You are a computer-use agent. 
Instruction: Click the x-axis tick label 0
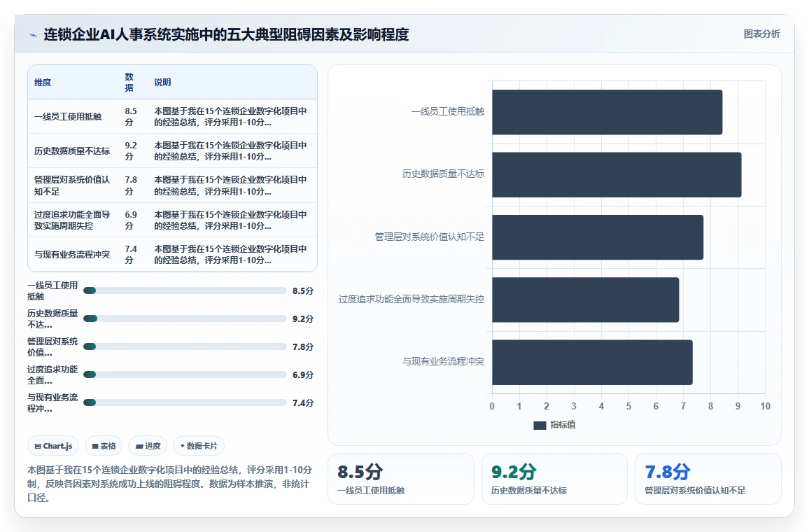[x=492, y=406]
